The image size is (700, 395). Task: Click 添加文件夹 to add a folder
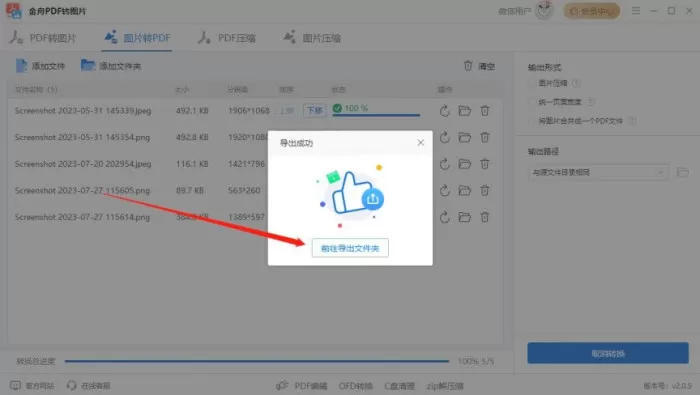point(111,66)
